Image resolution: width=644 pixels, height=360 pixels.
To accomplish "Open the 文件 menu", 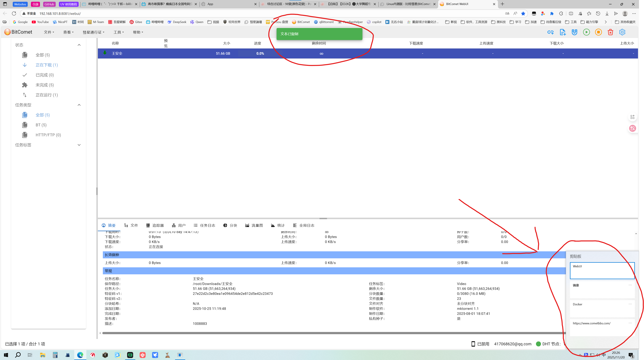I will point(49,32).
